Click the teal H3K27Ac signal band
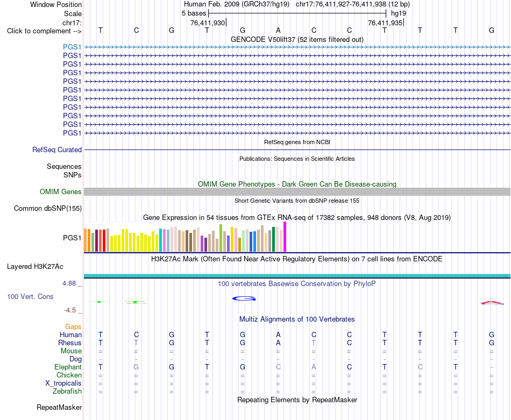 297,276
